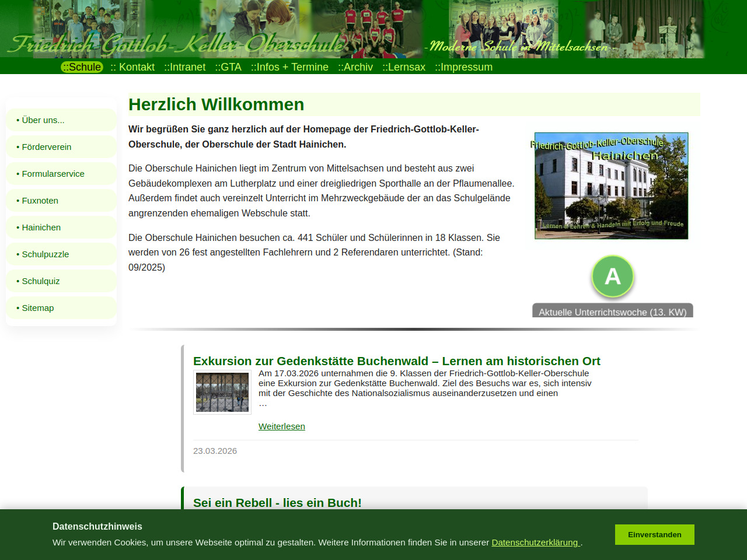Open ::Infos + Termine in navigation bar

point(289,67)
